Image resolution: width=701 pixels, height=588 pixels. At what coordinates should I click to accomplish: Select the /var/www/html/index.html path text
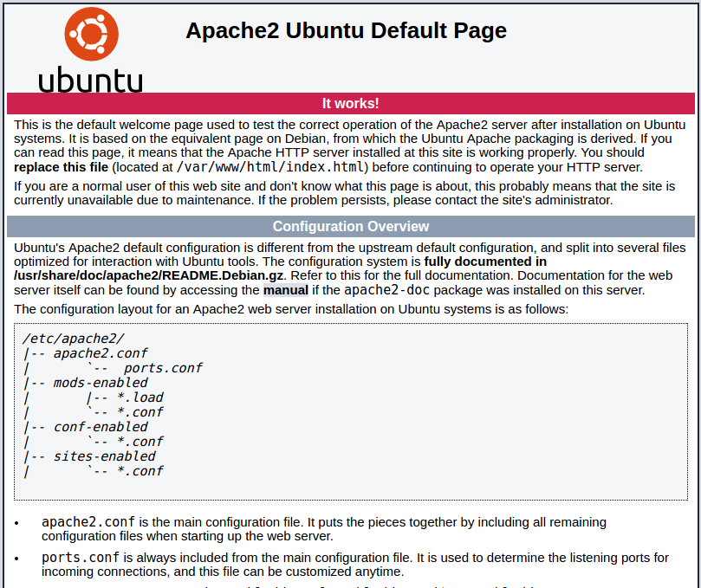[x=265, y=166]
